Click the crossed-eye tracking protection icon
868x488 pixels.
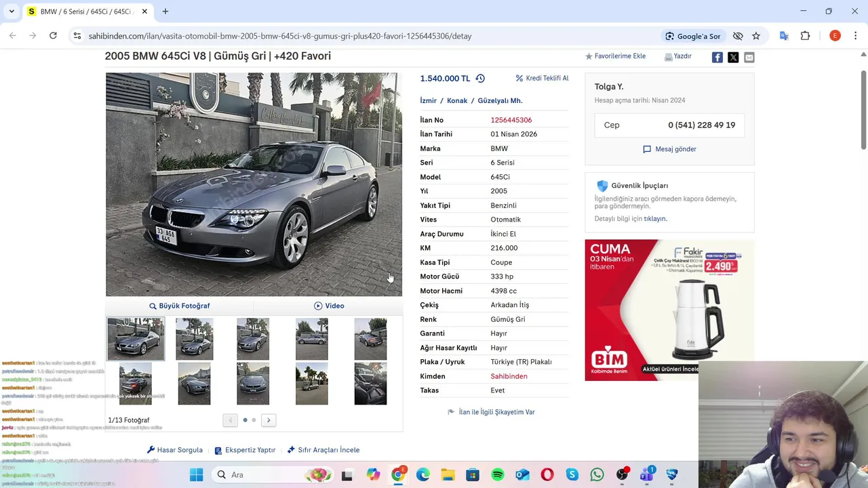coord(738,36)
